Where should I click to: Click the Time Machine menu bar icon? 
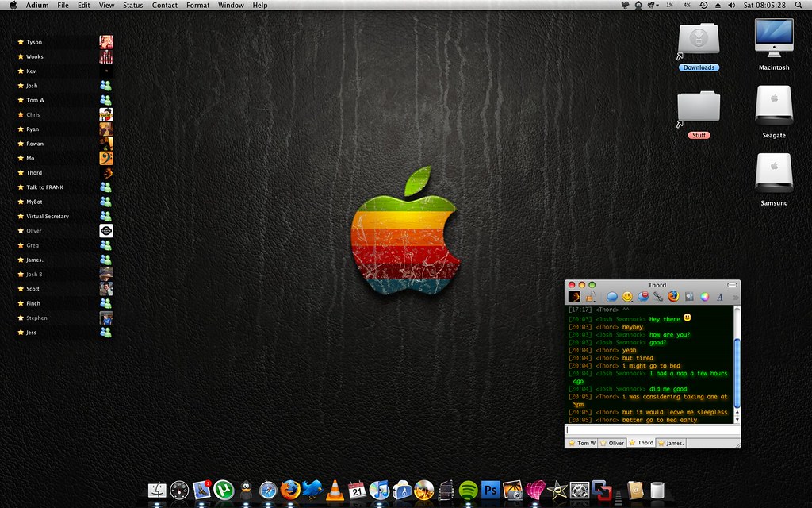[703, 6]
